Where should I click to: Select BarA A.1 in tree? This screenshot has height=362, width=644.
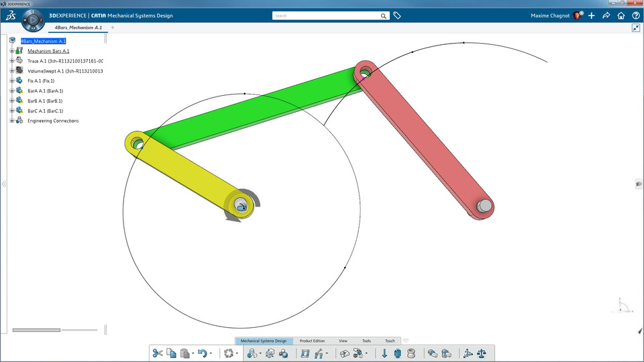tap(45, 90)
